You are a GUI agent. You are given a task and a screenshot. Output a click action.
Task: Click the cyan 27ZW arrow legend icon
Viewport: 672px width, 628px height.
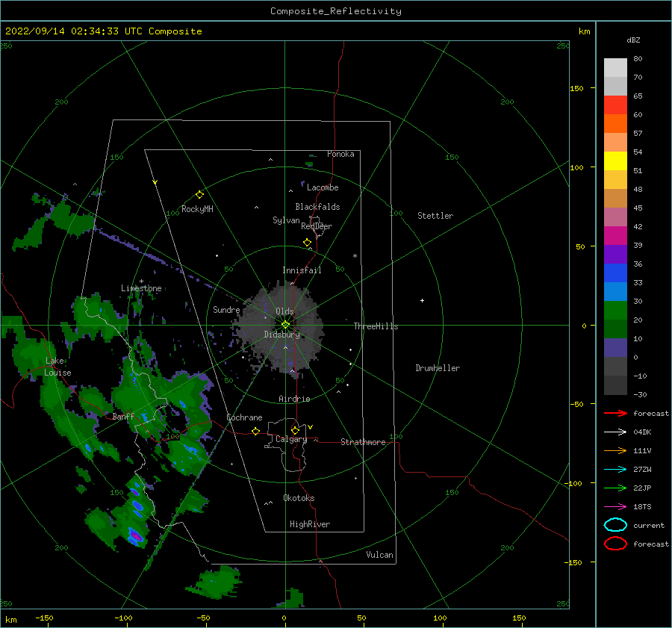coord(615,470)
